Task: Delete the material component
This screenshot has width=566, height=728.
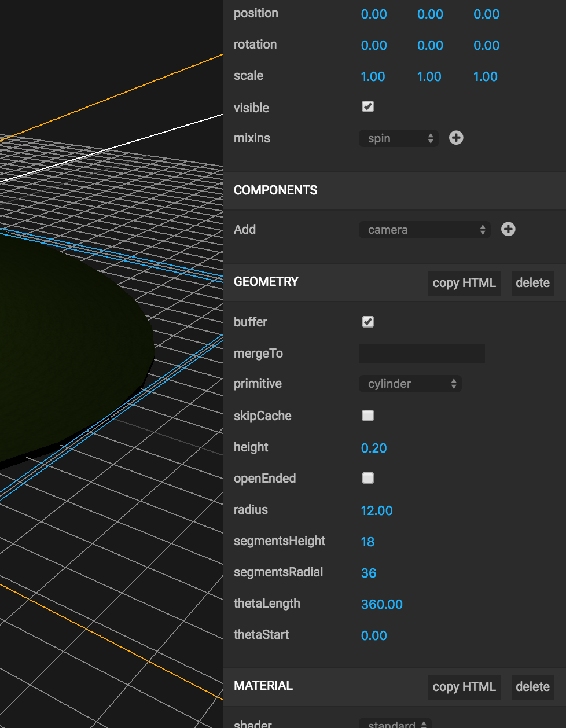Action: (532, 687)
